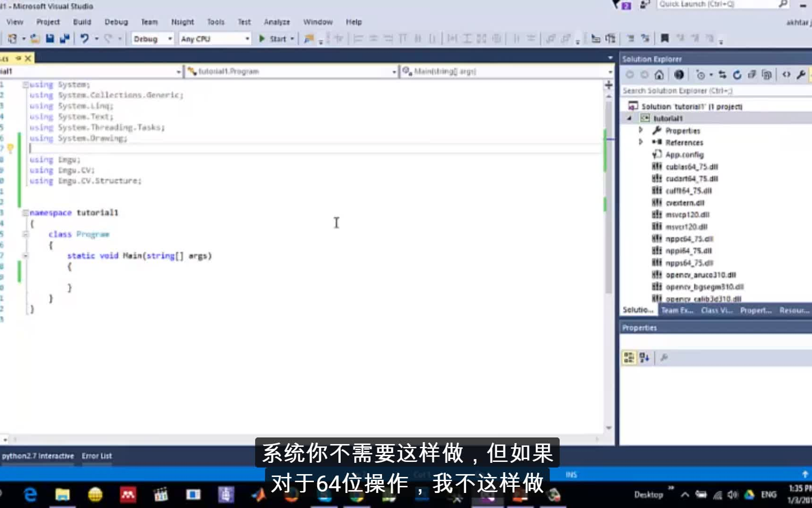
Task: Click the Undo arrow icon
Action: (x=84, y=39)
